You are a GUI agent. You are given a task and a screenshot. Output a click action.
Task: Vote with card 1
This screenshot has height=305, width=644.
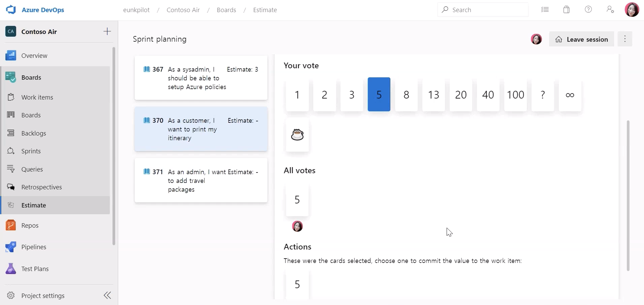(297, 94)
